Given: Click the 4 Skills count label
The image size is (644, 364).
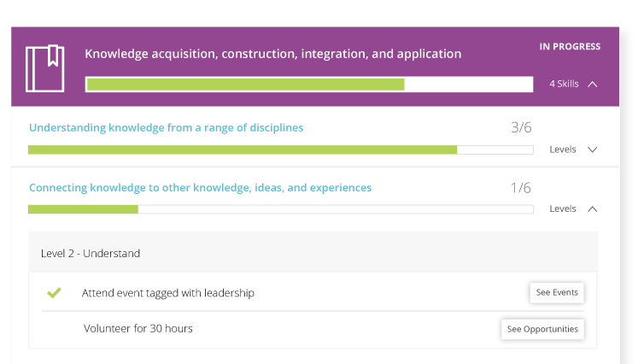Looking at the screenshot, I should 563,85.
